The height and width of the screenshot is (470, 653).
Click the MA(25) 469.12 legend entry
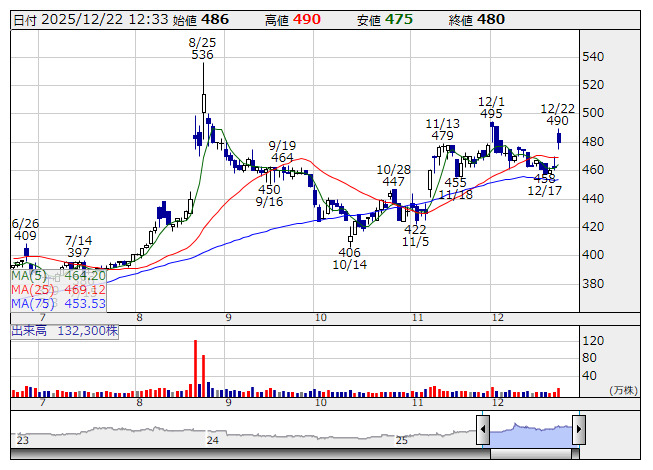pos(58,290)
